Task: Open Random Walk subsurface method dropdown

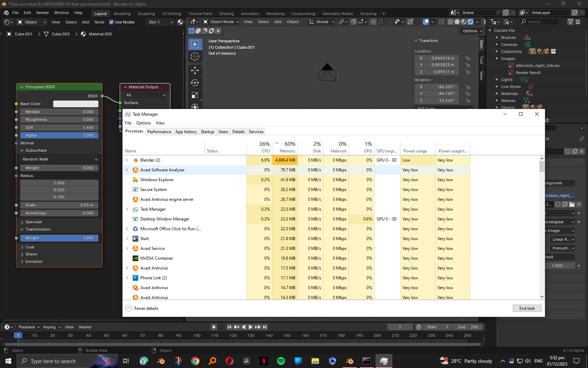Action: click(59, 159)
